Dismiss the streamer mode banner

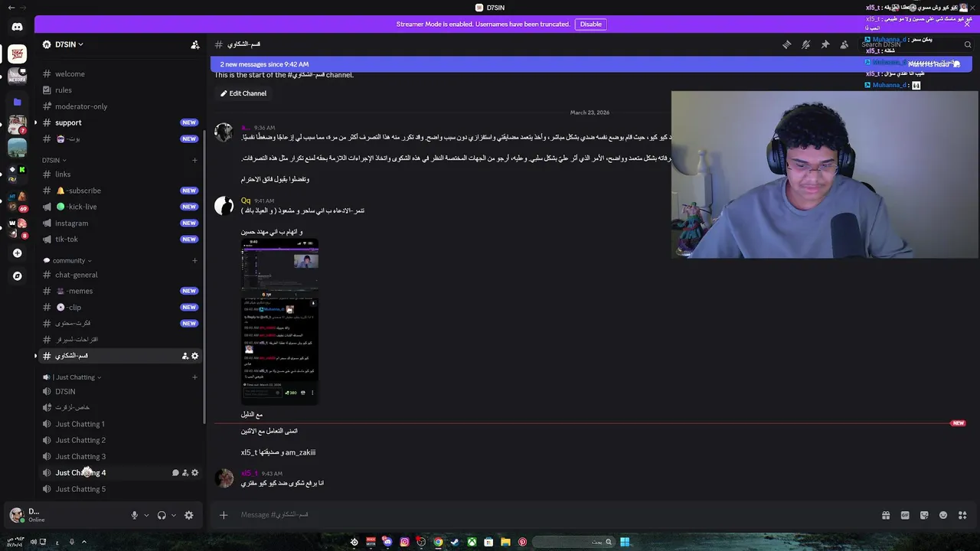967,24
